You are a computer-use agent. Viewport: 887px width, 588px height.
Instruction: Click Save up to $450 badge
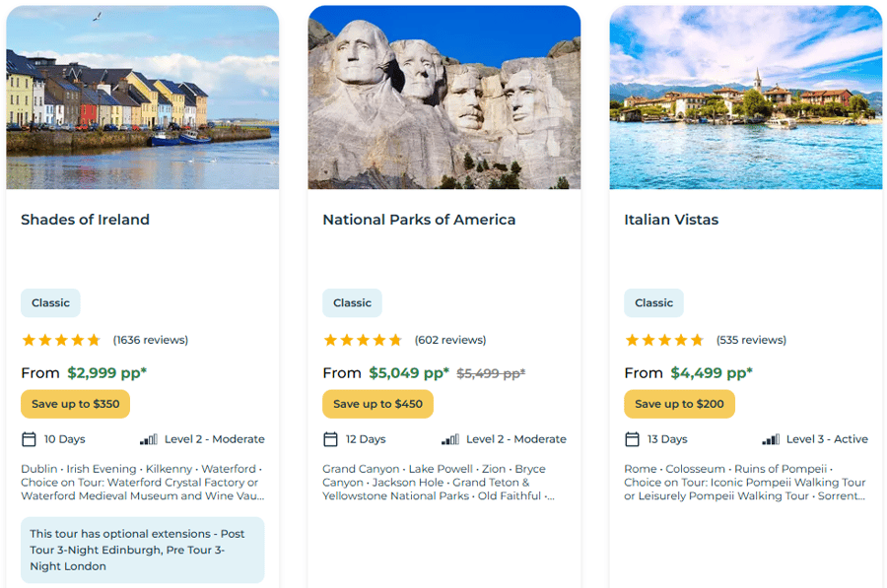(377, 404)
